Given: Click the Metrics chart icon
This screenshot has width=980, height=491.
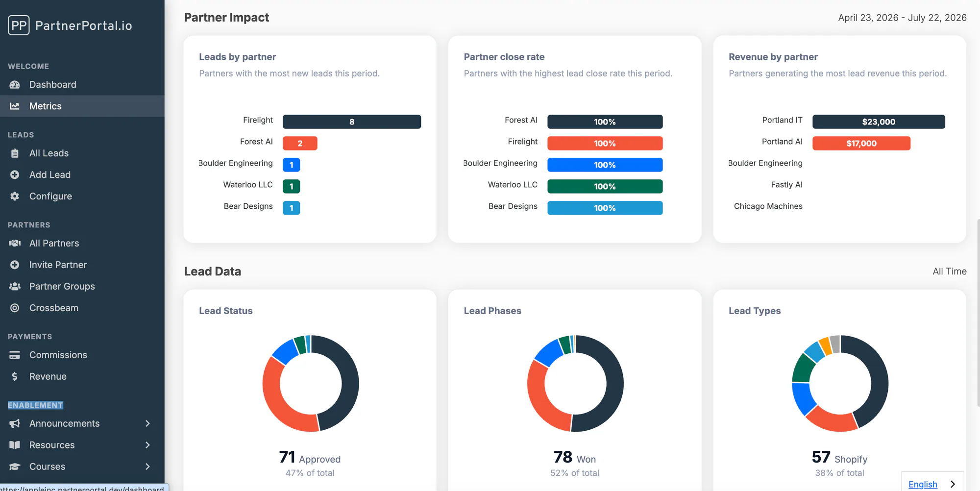Looking at the screenshot, I should [15, 106].
